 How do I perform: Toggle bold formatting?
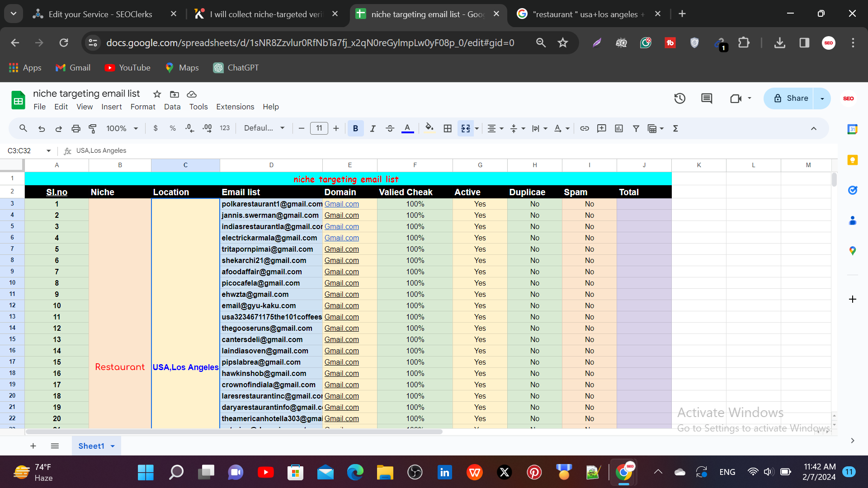click(355, 129)
